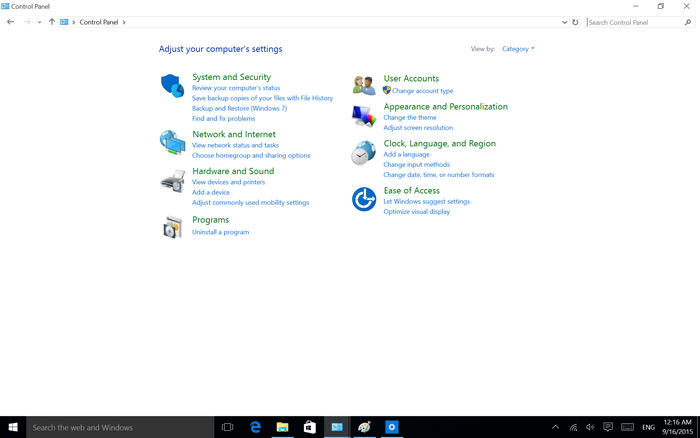Click the search magnifier icon
Image resolution: width=700 pixels, height=438 pixels.
point(688,22)
